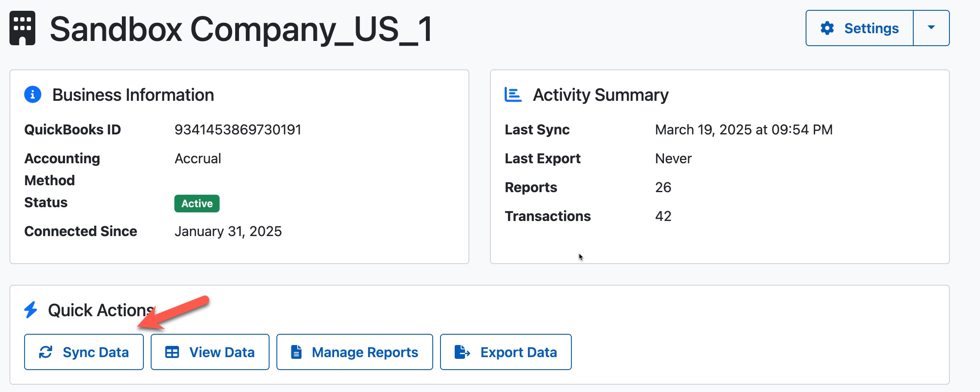Click the Last Export value Never

pyautogui.click(x=673, y=159)
